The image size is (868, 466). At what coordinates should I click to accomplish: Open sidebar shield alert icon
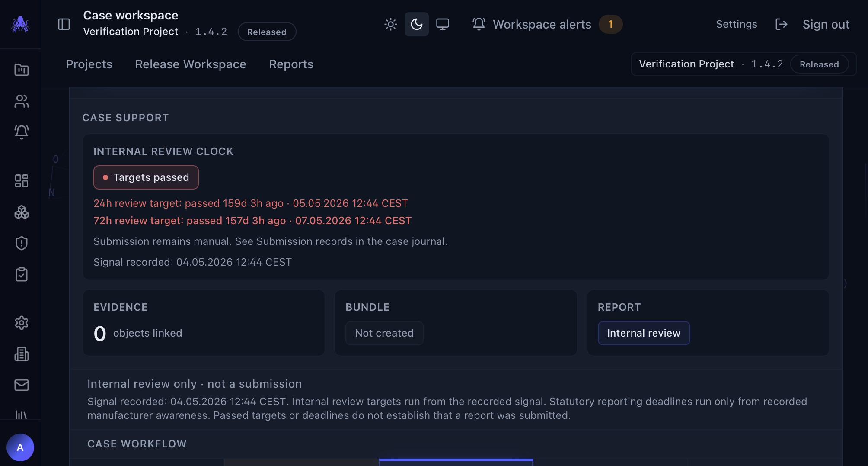click(21, 243)
